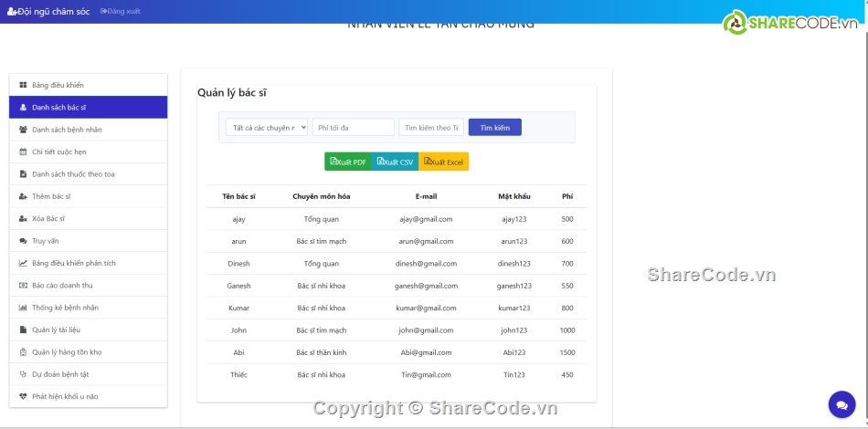Screen dimensions: 868x429
Task: Click the Quản lý tài liệu document icon
Action: [23, 330]
